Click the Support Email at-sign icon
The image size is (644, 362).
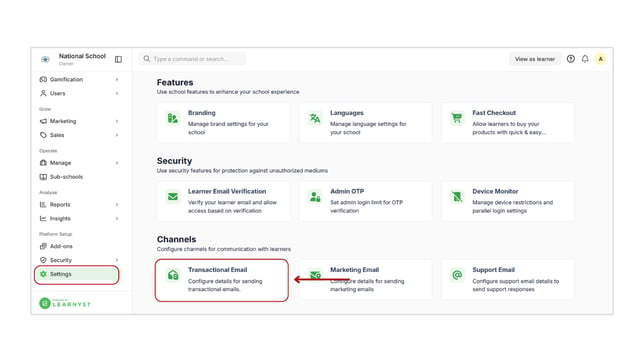(457, 275)
